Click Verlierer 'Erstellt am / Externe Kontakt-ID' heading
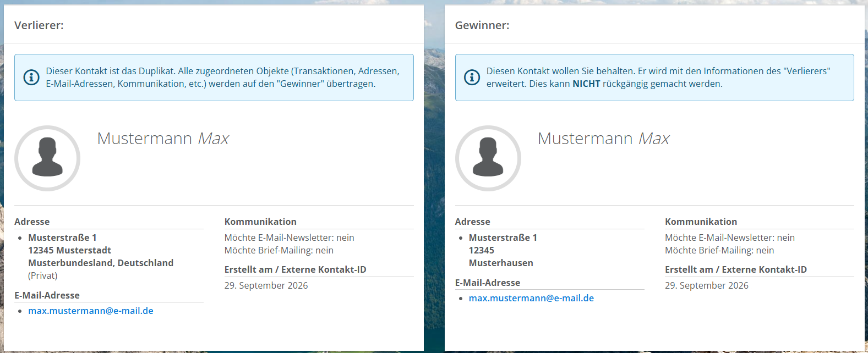868x353 pixels. (x=295, y=269)
